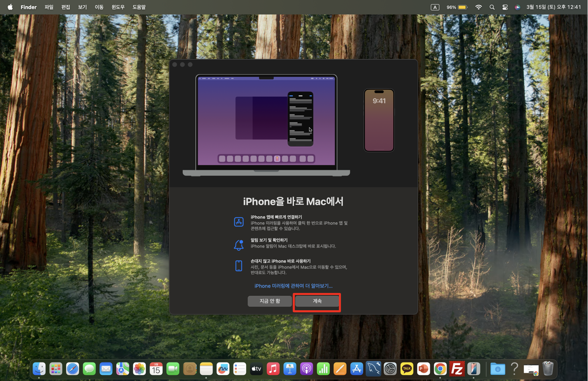Open Contacts from the Dock
The image size is (588, 381).
click(x=190, y=369)
